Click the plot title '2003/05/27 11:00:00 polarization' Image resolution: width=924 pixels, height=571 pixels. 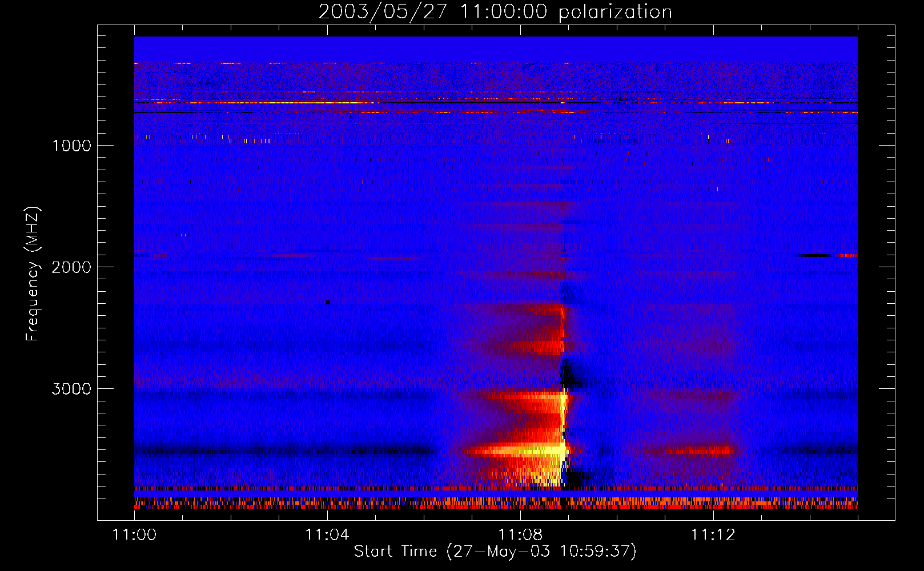click(x=495, y=11)
